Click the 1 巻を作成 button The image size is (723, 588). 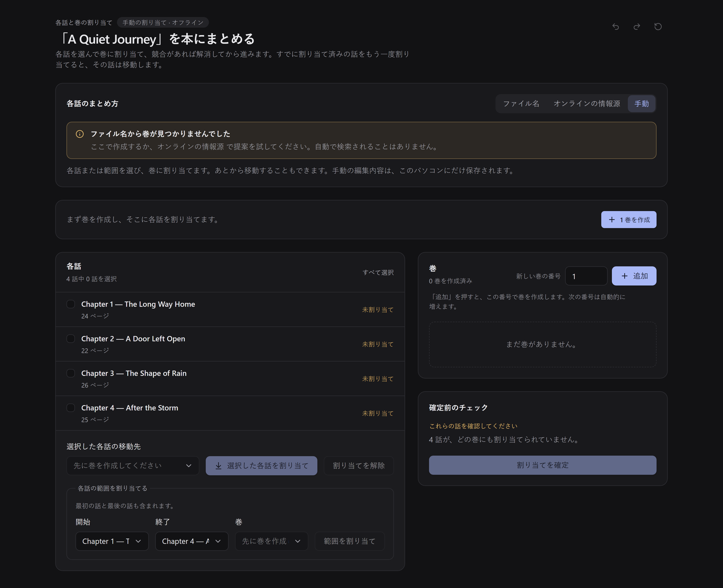(x=629, y=220)
